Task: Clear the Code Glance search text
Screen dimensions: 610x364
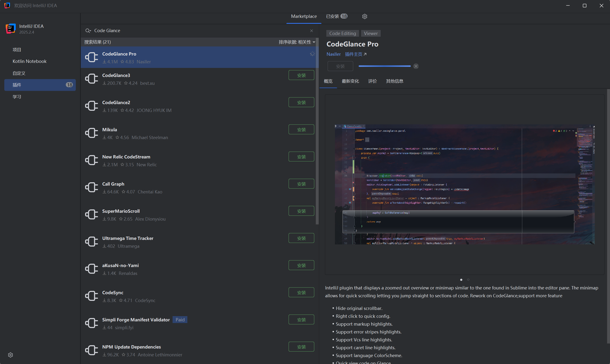Action: 311,30
